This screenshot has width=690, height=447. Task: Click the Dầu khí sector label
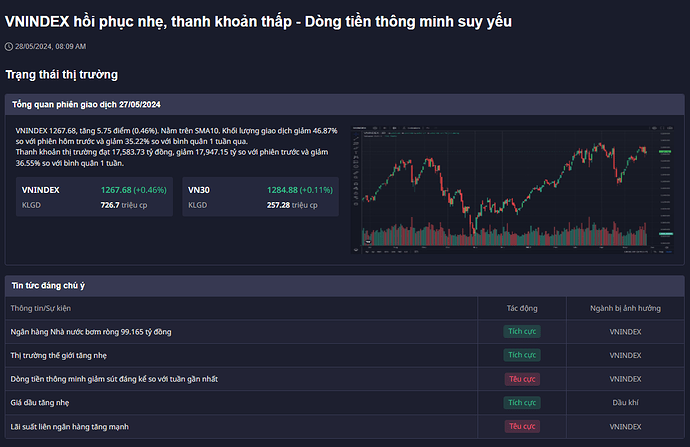[x=625, y=403]
